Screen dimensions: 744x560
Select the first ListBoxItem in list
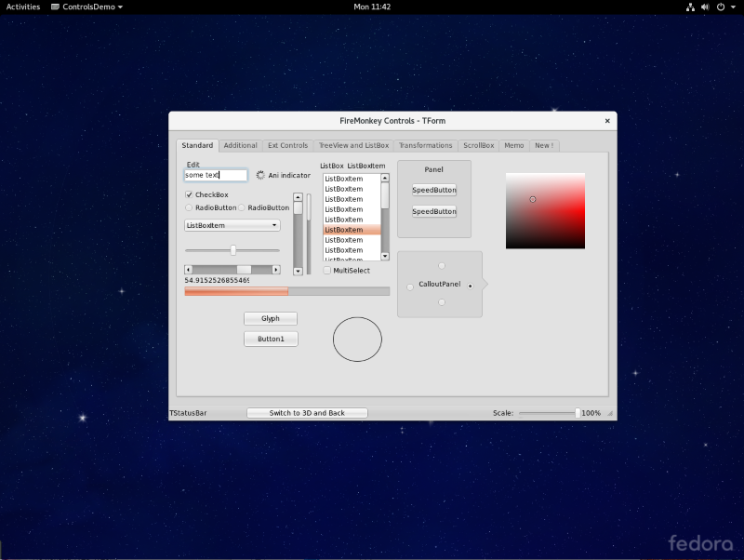(352, 179)
